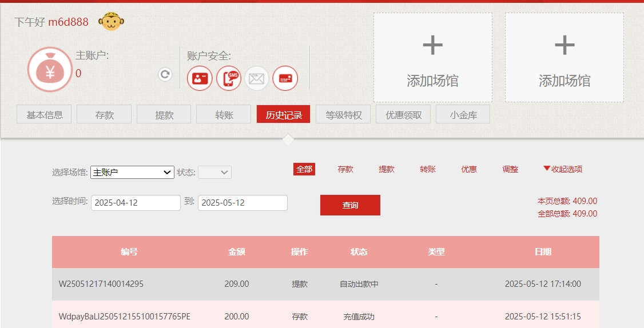Screen dimensions: 644x328
Task: Filter records by 提款 link
Action: (387, 169)
